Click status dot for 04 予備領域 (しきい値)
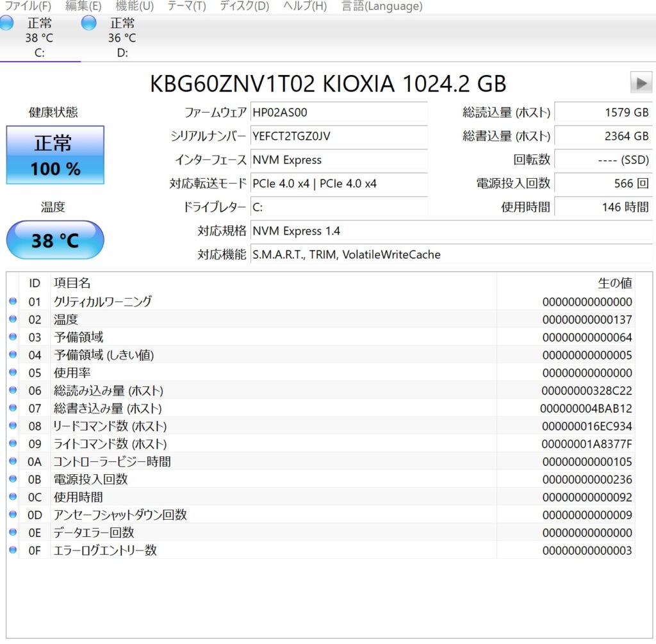The height and width of the screenshot is (644, 656). [13, 355]
